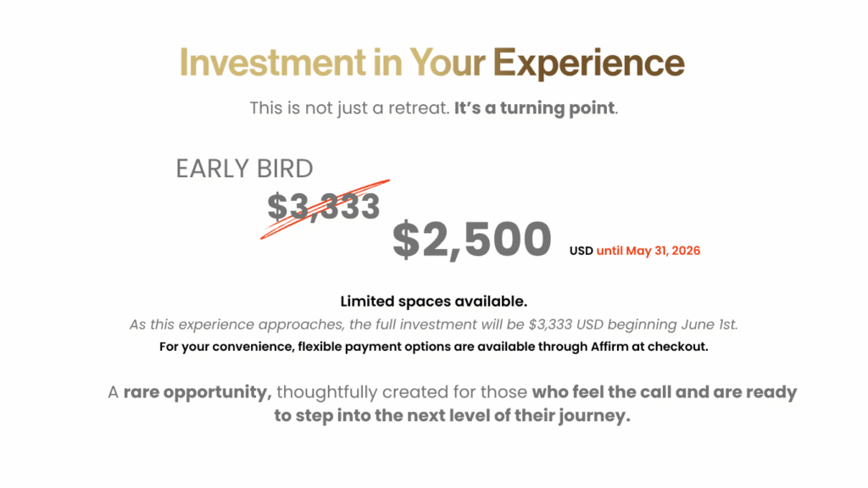Click the "USD" currency label beside the price
868x488 pixels.
tap(581, 251)
